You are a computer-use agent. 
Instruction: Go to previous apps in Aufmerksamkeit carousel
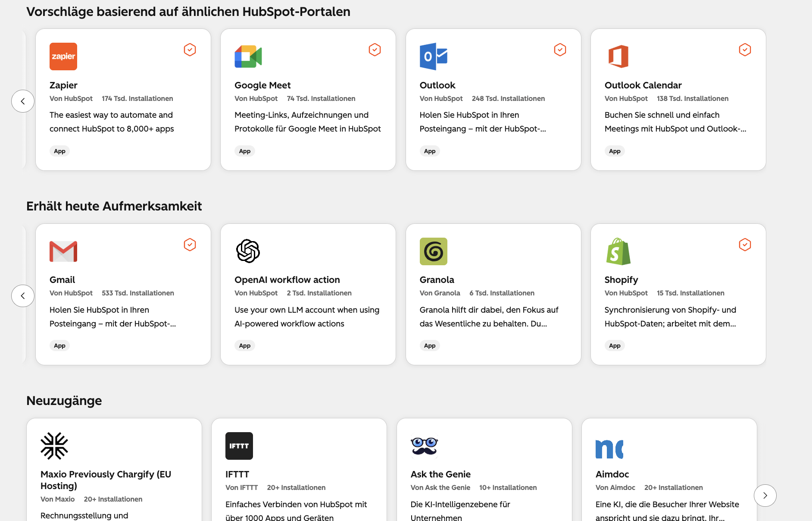coord(23,296)
